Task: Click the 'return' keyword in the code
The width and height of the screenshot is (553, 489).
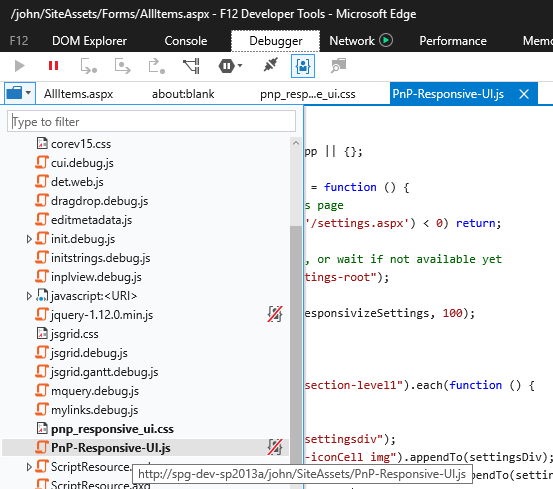Action: [x=476, y=223]
